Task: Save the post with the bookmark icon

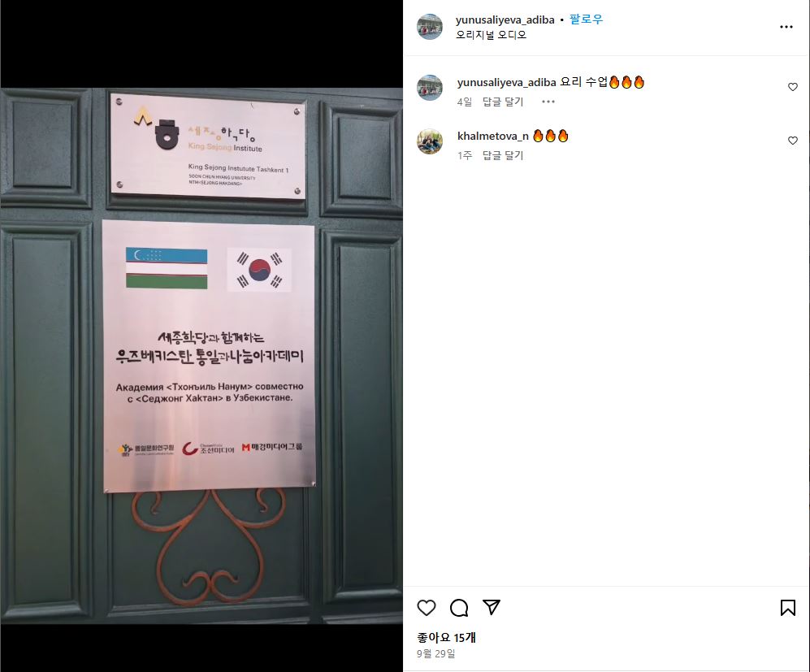Action: point(788,608)
